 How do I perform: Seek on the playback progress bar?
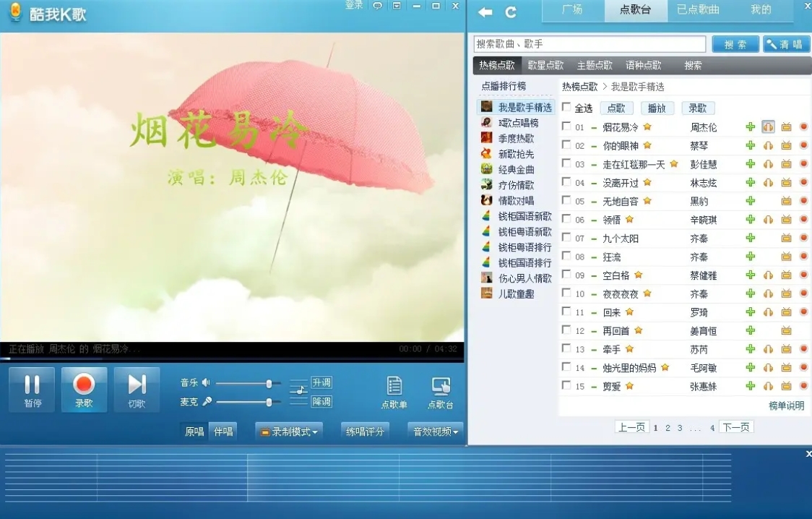pyautogui.click(x=232, y=358)
